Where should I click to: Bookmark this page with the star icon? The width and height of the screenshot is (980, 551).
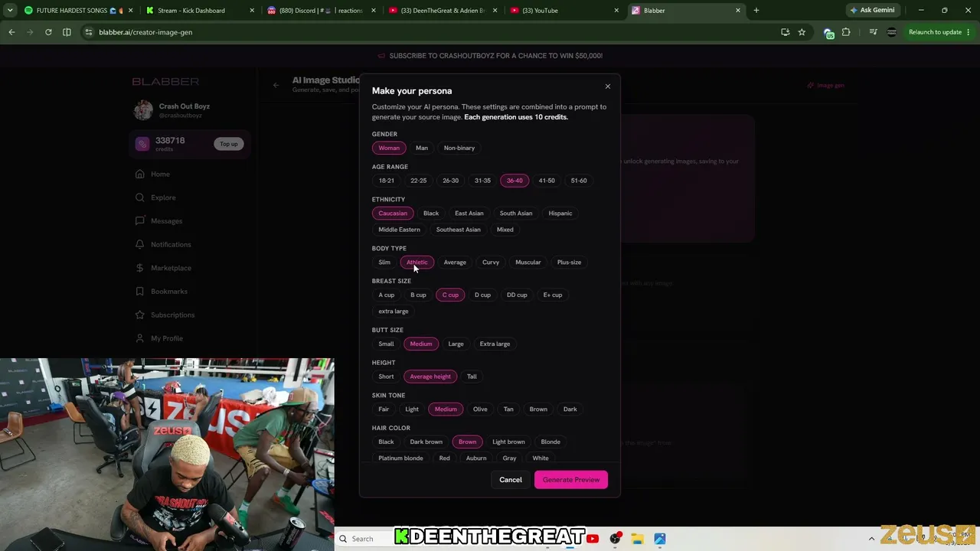pyautogui.click(x=802, y=32)
